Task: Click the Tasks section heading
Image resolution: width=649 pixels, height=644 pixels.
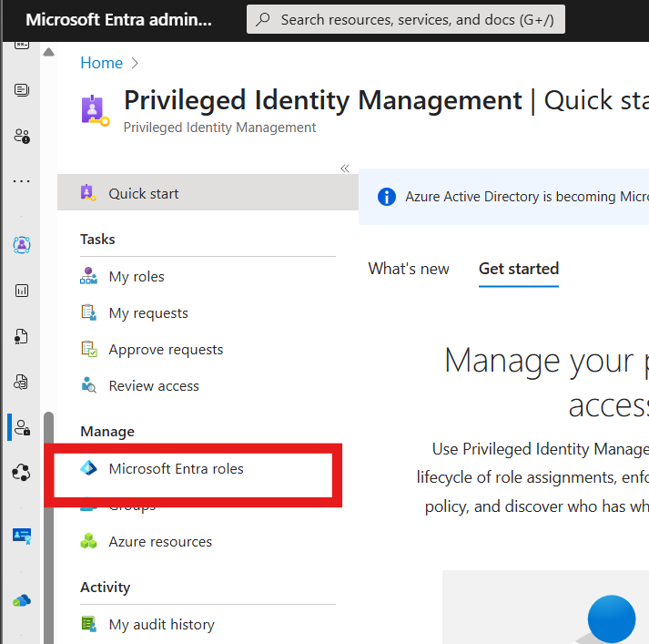Action: pos(97,239)
